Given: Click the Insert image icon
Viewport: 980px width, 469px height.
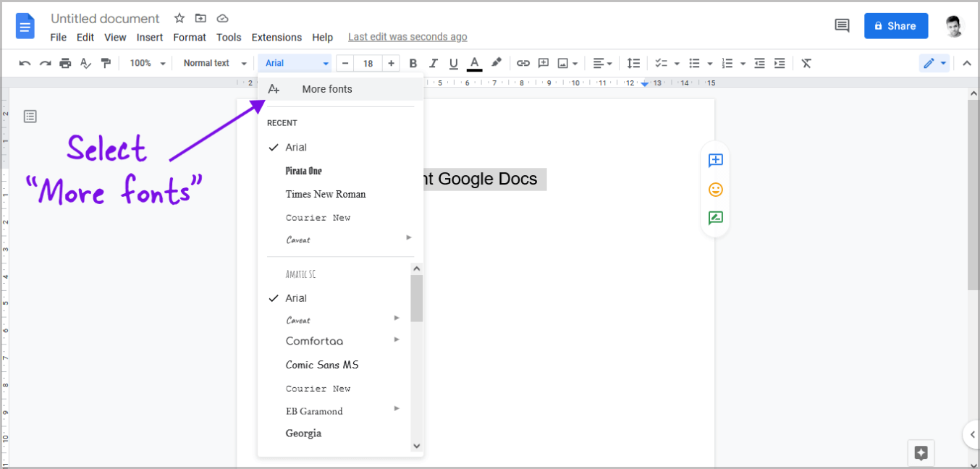Looking at the screenshot, I should click(x=567, y=64).
